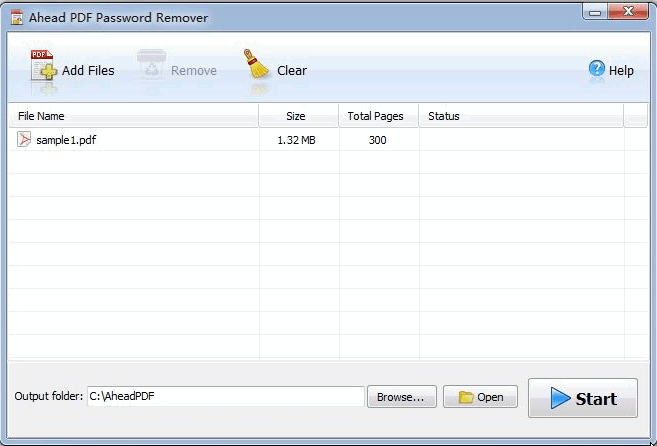Click the Output folder path field
Screen dimensions: 657x446
(x=226, y=396)
